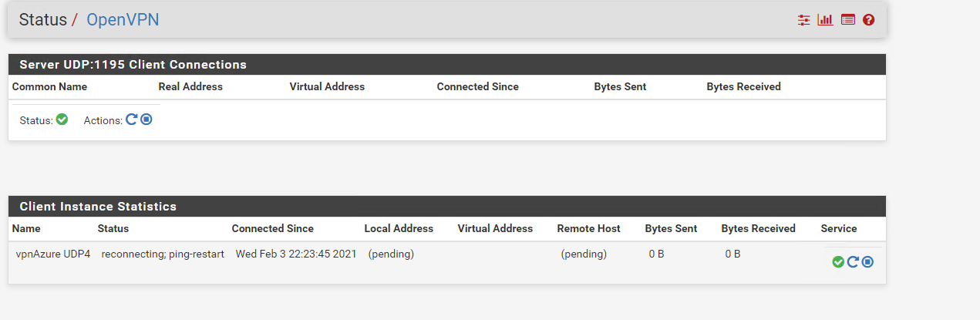Open related status bar-chart icon
980x320 pixels.
coord(826,20)
